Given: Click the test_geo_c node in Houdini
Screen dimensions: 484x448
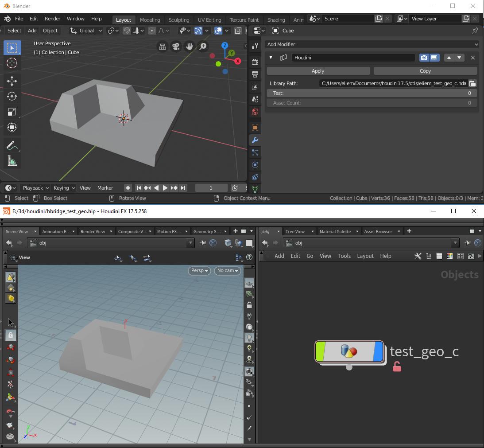Looking at the screenshot, I should pyautogui.click(x=349, y=351).
